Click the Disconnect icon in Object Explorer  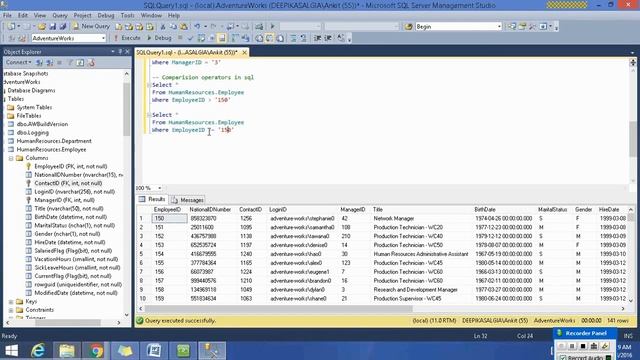click(x=49, y=62)
